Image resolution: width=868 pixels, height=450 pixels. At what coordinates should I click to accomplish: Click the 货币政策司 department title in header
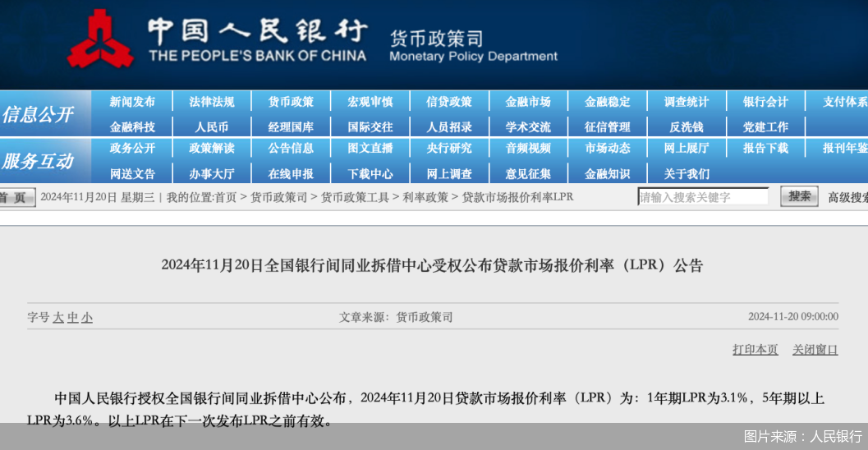pyautogui.click(x=436, y=39)
